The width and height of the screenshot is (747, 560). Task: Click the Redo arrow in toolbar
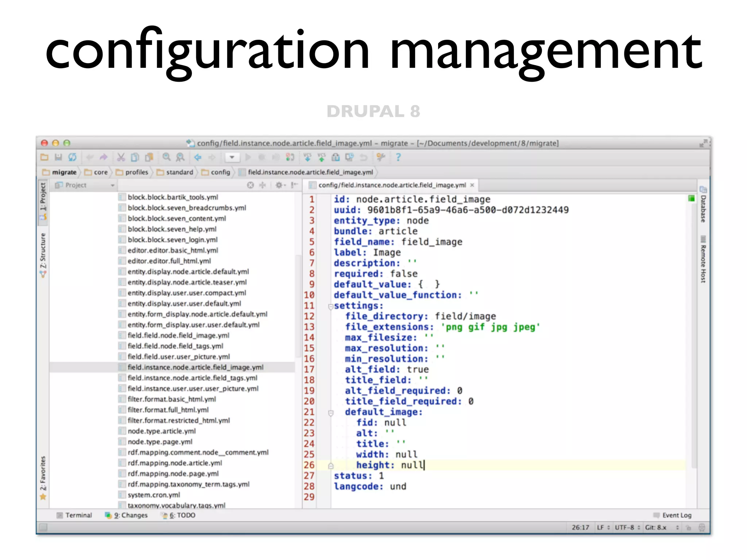coord(104,157)
